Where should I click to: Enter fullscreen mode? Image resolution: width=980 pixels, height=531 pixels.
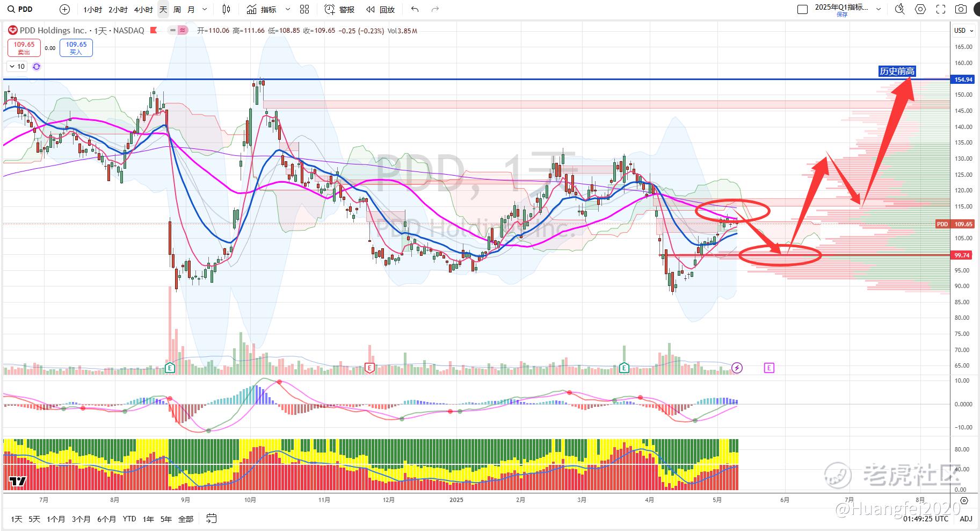coord(941,9)
